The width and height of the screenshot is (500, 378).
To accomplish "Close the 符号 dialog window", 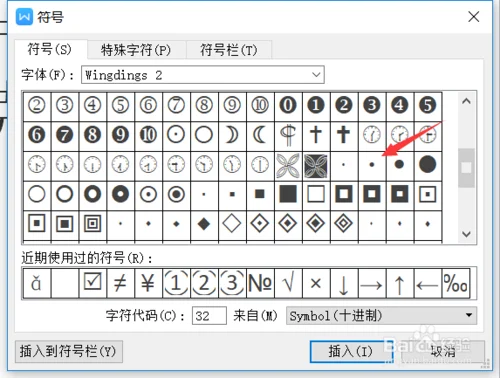I will (x=474, y=17).
